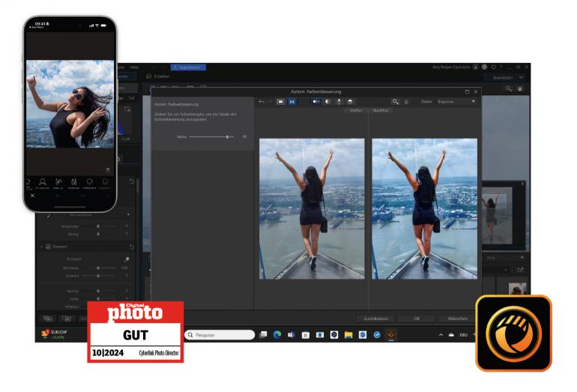
Task: Select single-image view in dialog toolbar
Action: (x=280, y=102)
